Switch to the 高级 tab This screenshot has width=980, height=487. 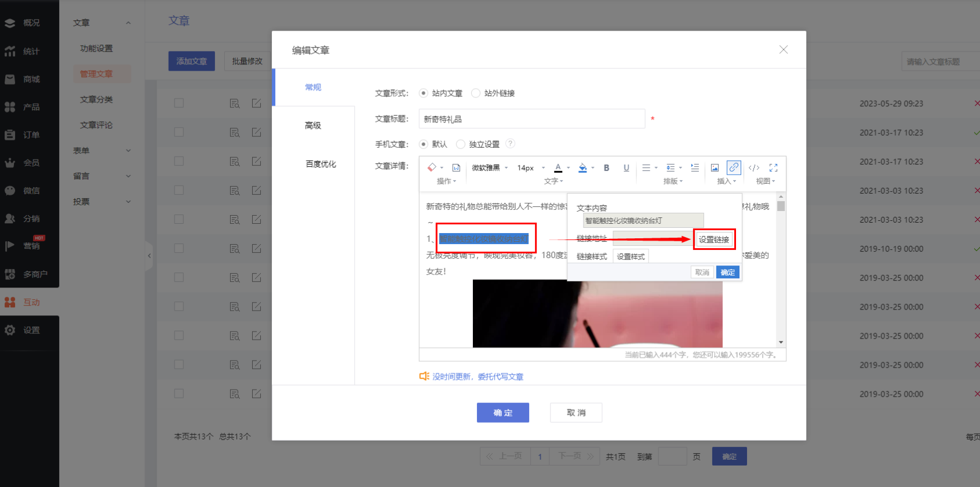313,125
